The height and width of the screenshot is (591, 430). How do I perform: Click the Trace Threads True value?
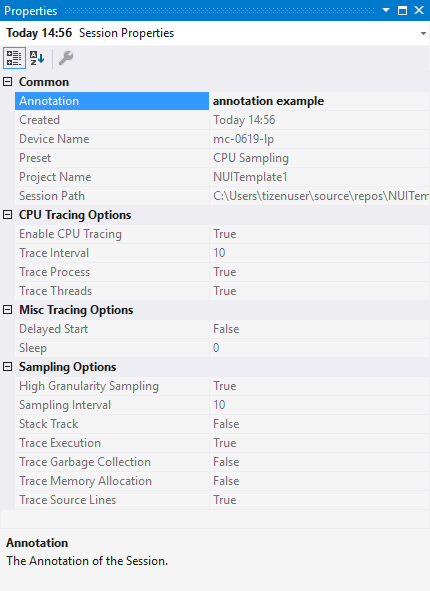click(225, 291)
